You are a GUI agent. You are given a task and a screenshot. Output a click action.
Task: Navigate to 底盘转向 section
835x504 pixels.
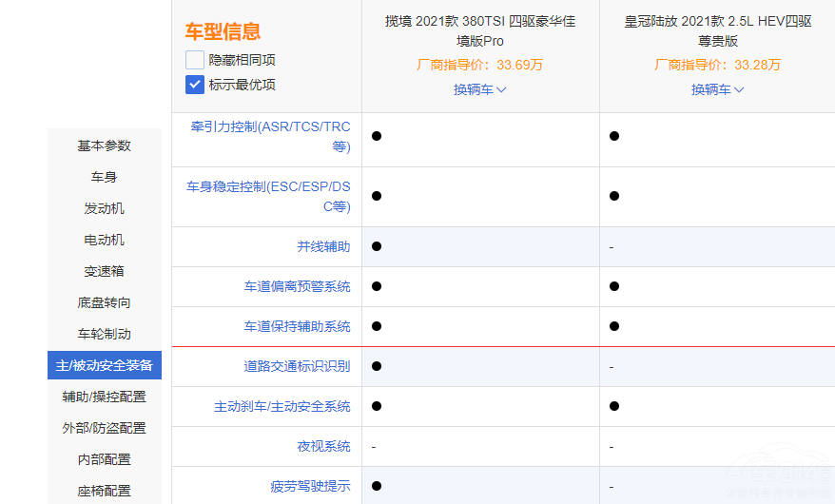[105, 302]
